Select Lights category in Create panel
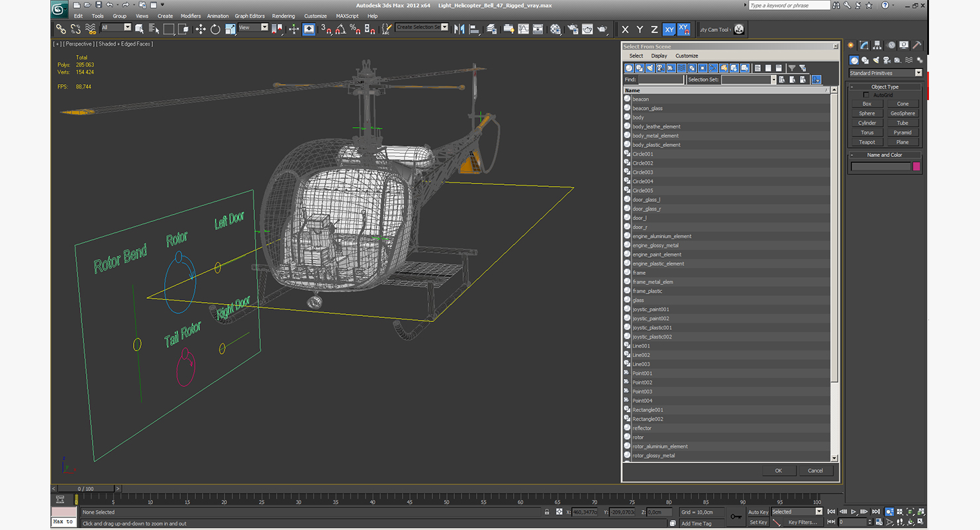 click(x=876, y=60)
